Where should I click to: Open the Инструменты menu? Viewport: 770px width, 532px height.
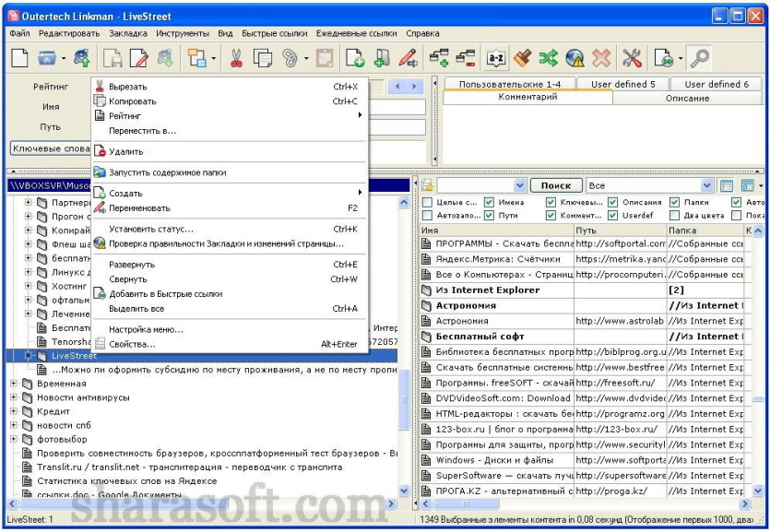click(x=183, y=33)
